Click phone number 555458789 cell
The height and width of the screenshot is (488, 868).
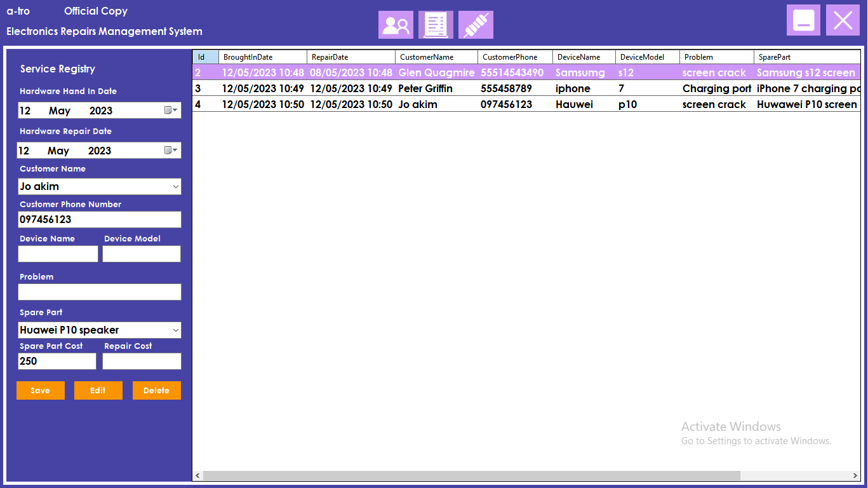(x=516, y=89)
